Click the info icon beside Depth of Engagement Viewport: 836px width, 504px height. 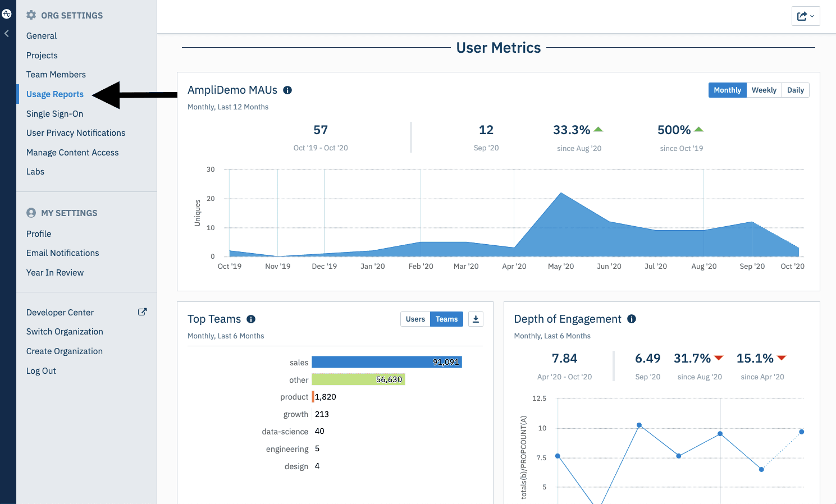(631, 319)
